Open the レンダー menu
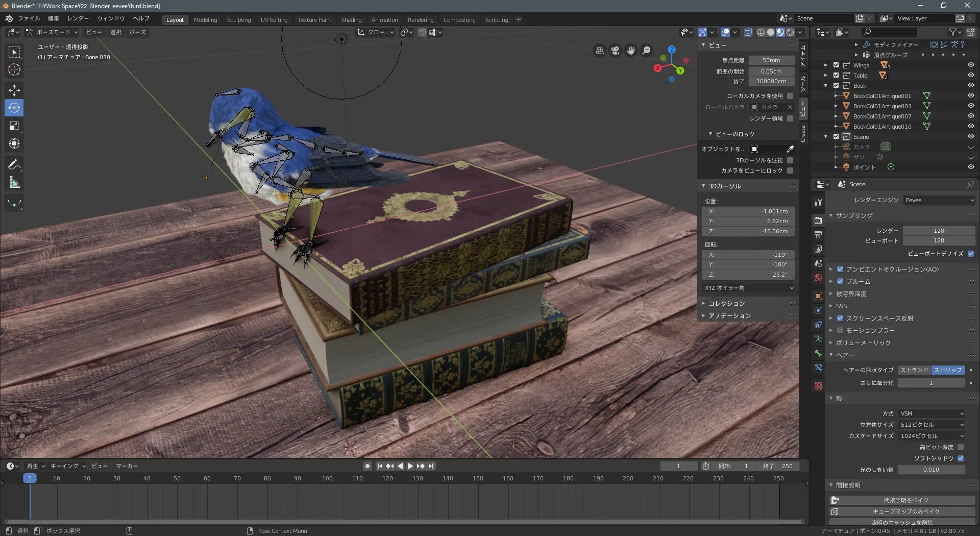This screenshot has height=536, width=980. [x=78, y=19]
